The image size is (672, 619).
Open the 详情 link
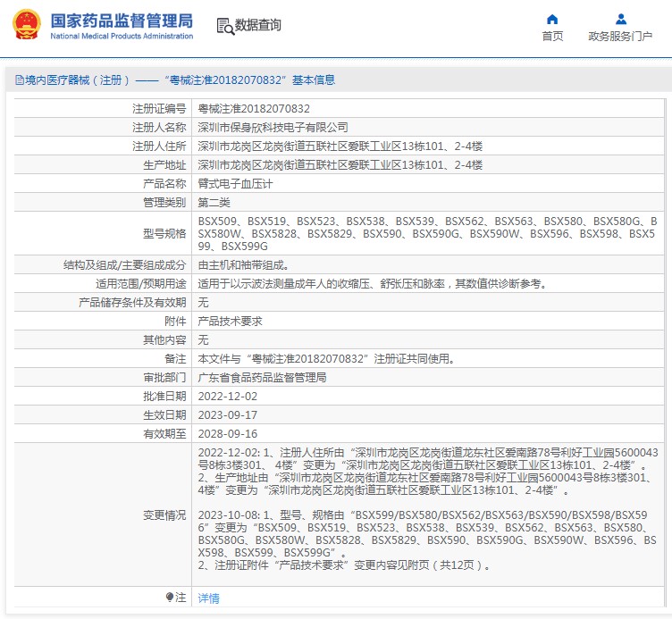208,598
